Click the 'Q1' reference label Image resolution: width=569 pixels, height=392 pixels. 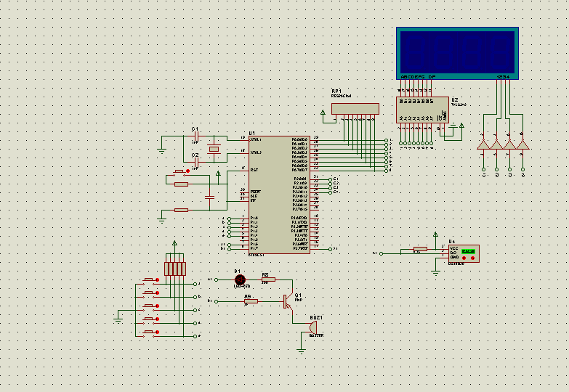298,295
